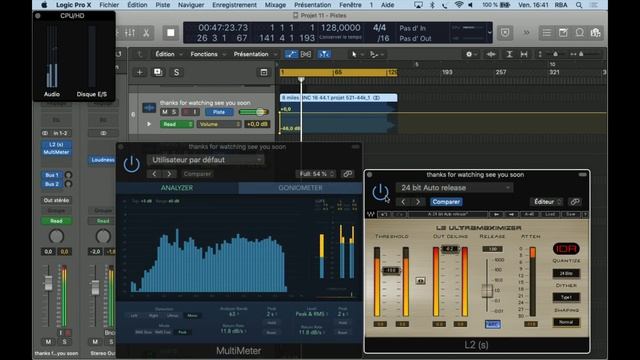Toggle the master volume shield icon in toolbar
Screen dimensions: 640x360
505,33
